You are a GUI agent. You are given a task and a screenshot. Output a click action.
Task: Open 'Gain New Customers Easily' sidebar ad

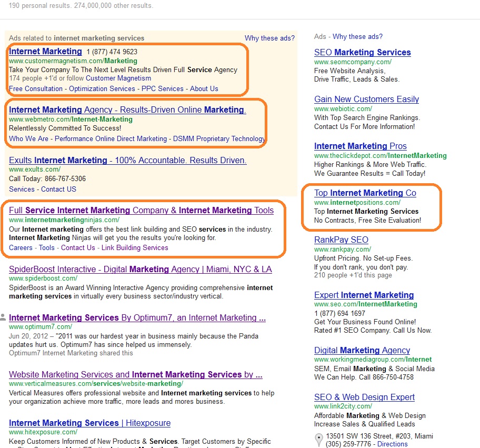[x=366, y=99]
